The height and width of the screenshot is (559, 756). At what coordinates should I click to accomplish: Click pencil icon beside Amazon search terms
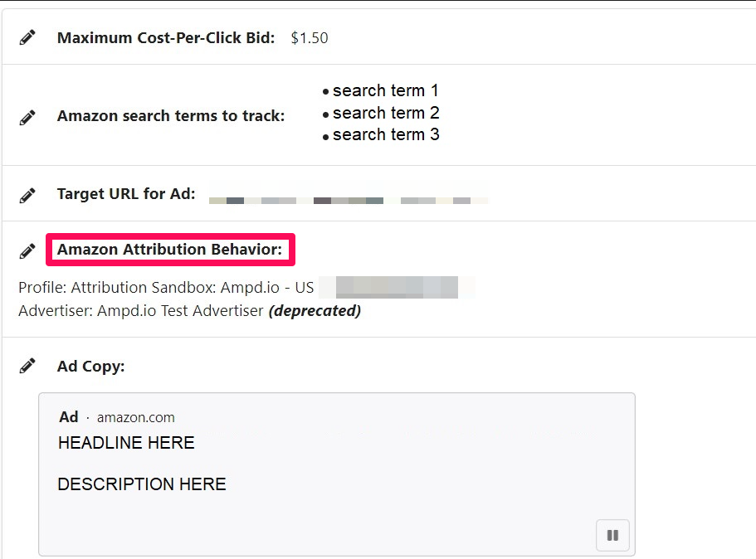(x=27, y=117)
